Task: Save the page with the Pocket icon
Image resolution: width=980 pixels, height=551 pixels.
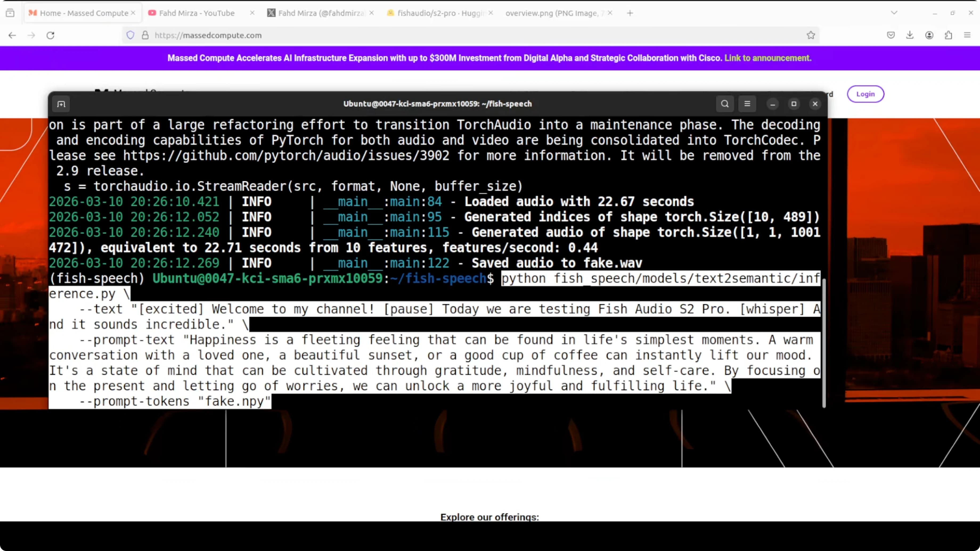Action: pyautogui.click(x=890, y=35)
